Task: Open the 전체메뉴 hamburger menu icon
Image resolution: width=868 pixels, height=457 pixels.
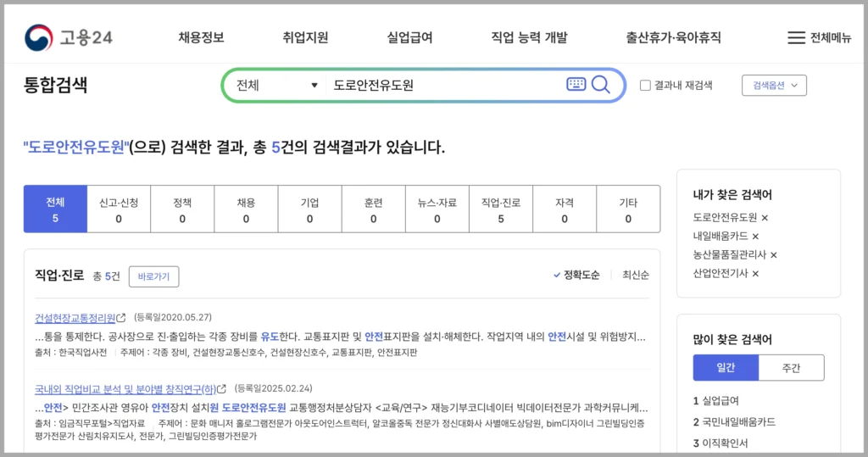Action: [796, 37]
